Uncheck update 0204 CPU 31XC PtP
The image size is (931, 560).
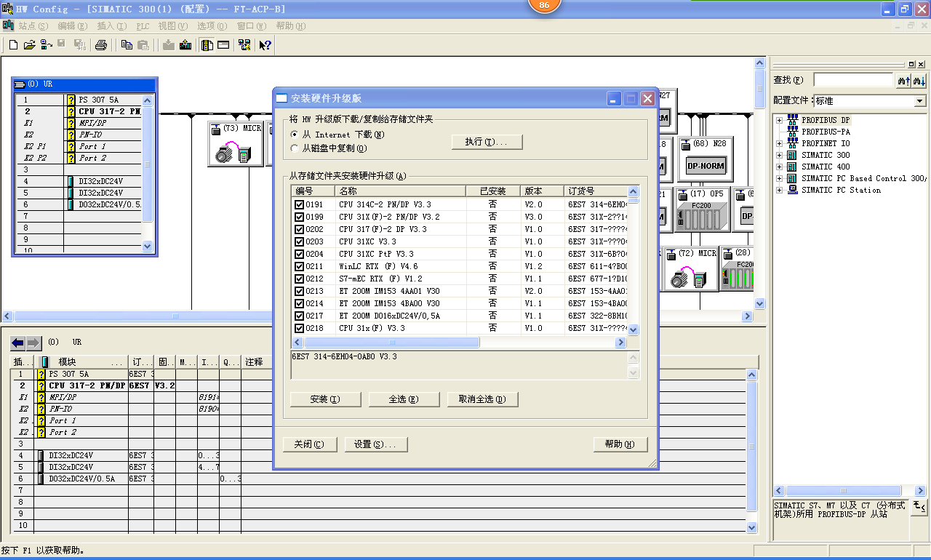(x=299, y=254)
